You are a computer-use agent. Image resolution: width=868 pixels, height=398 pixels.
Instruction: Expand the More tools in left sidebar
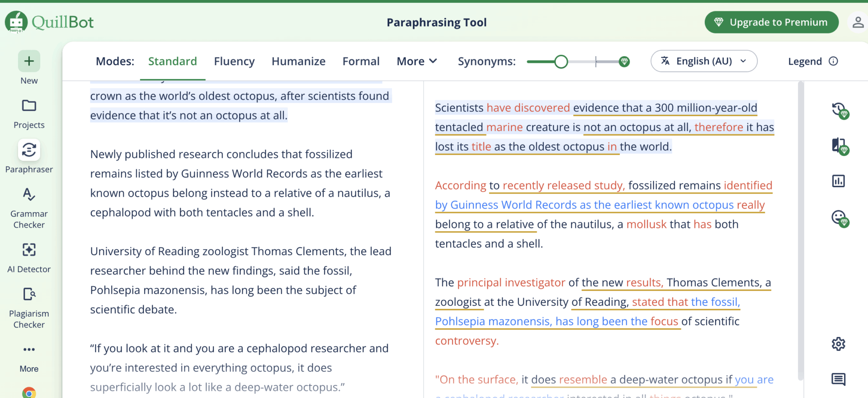pyautogui.click(x=29, y=350)
